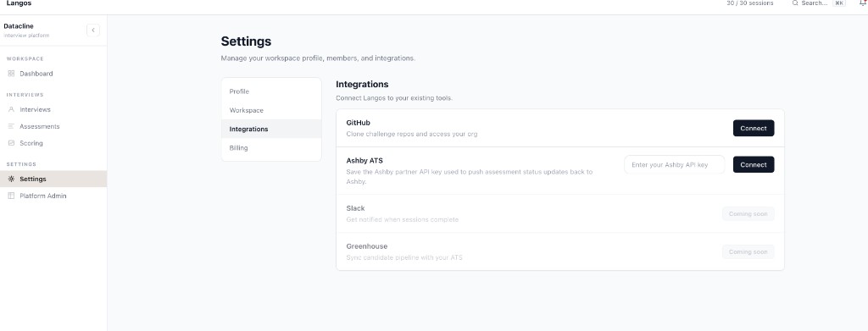Connect the GitHub integration

(754, 128)
